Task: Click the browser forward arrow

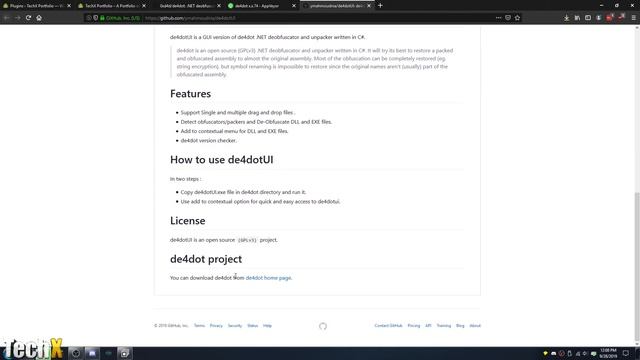Action: pos(18,18)
